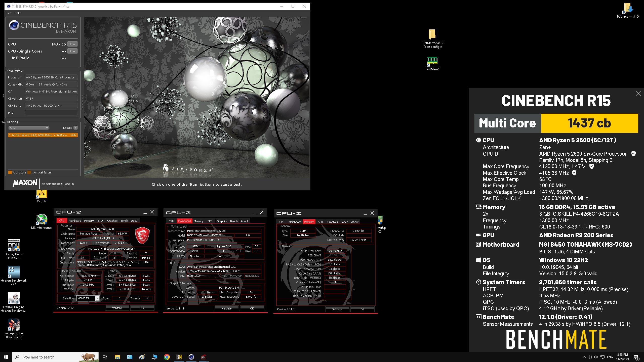Open TestMem5 v0.12 best configs folder

432,38
